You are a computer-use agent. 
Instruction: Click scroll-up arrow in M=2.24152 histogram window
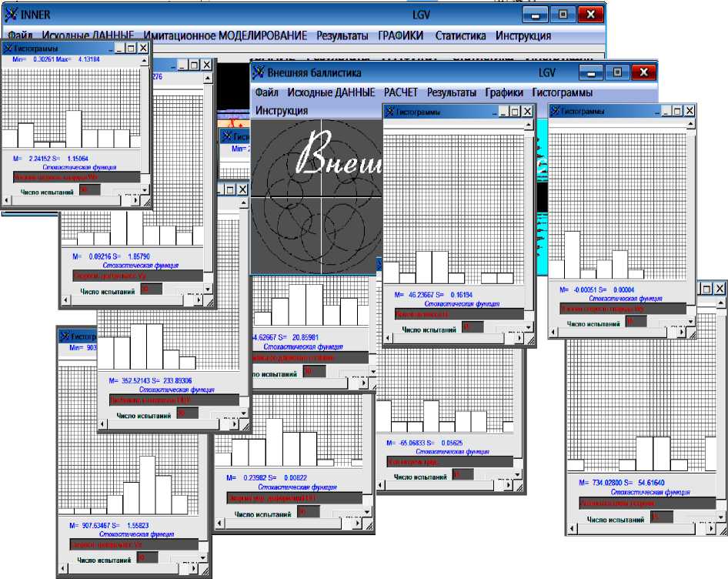[x=145, y=61]
